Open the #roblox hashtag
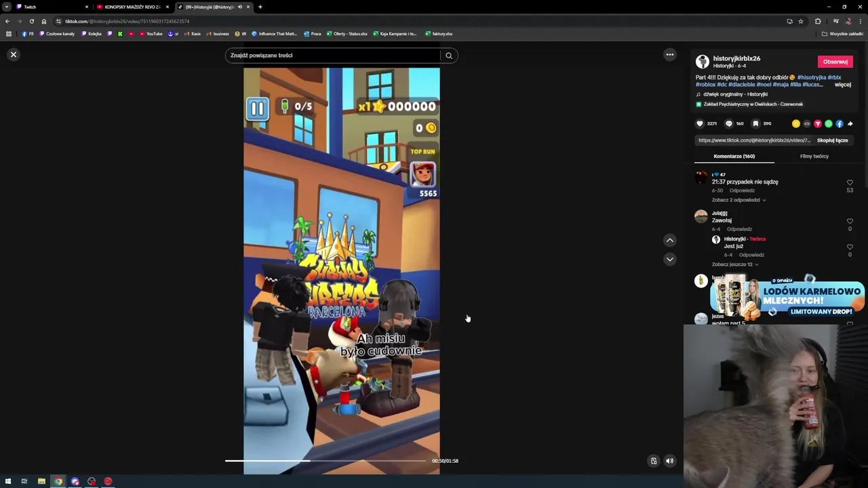 pos(706,85)
